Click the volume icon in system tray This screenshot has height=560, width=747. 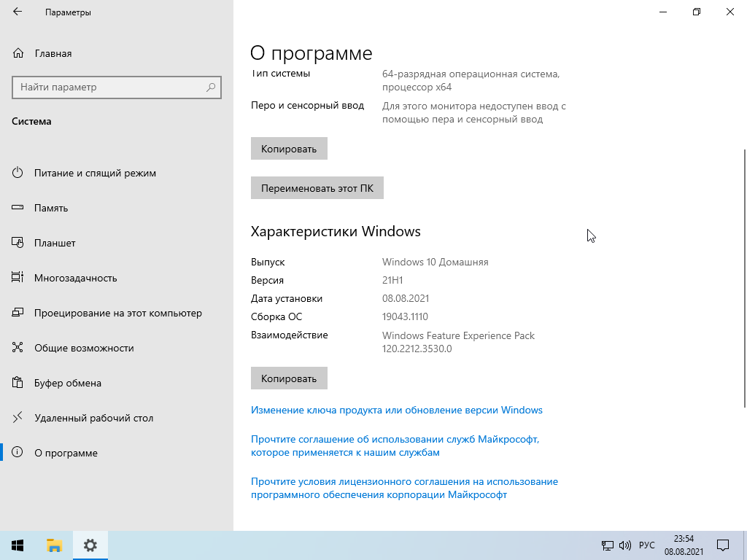[625, 545]
